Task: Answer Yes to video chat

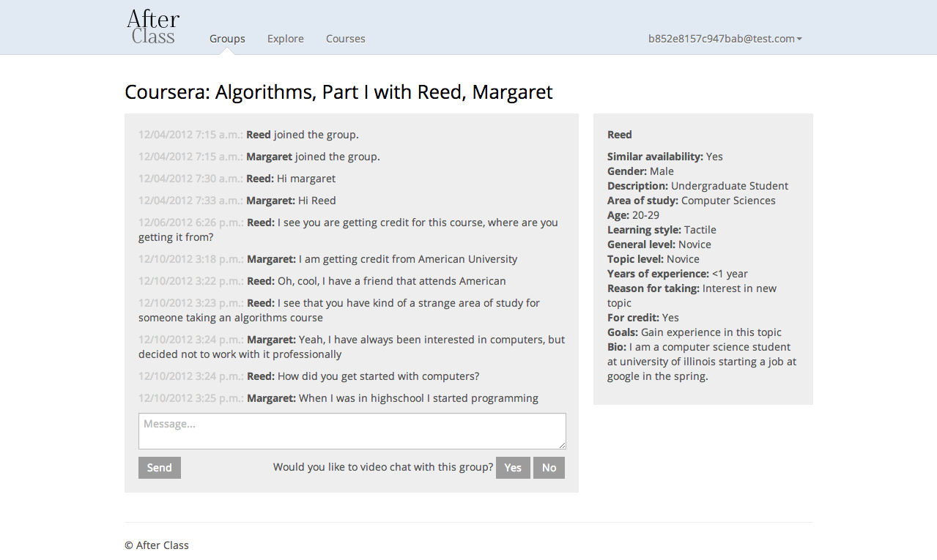Action: [x=513, y=468]
